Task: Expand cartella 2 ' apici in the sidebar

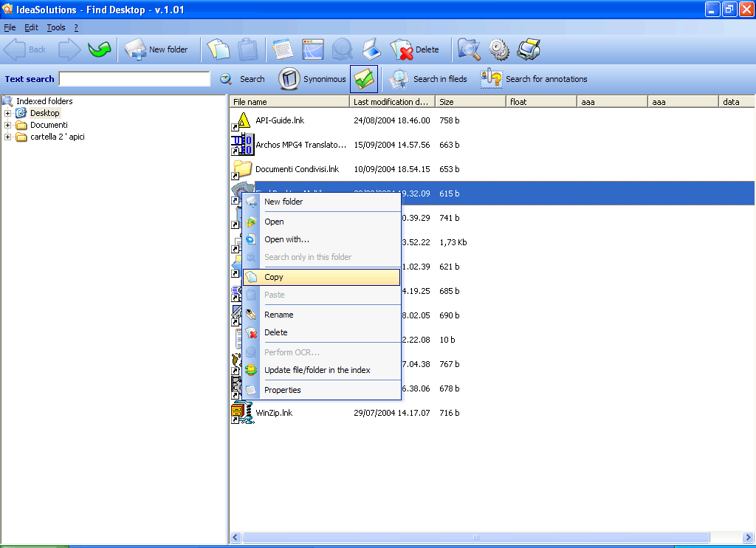Action: [x=7, y=137]
